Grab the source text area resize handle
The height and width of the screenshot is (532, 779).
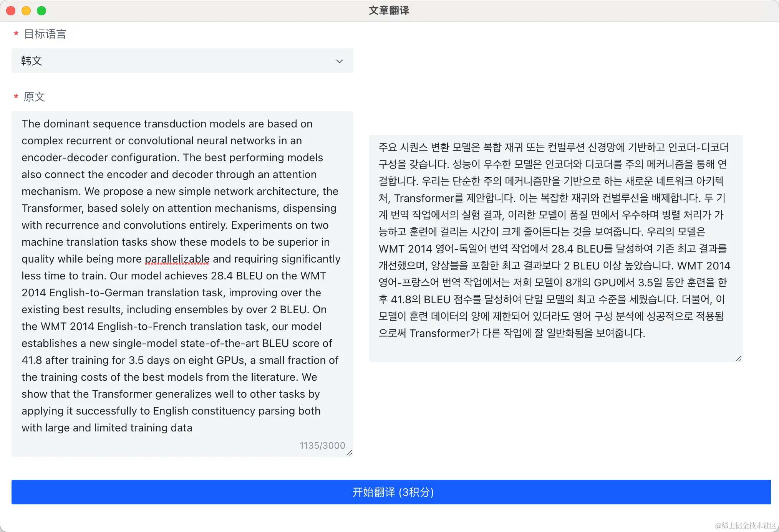point(349,453)
